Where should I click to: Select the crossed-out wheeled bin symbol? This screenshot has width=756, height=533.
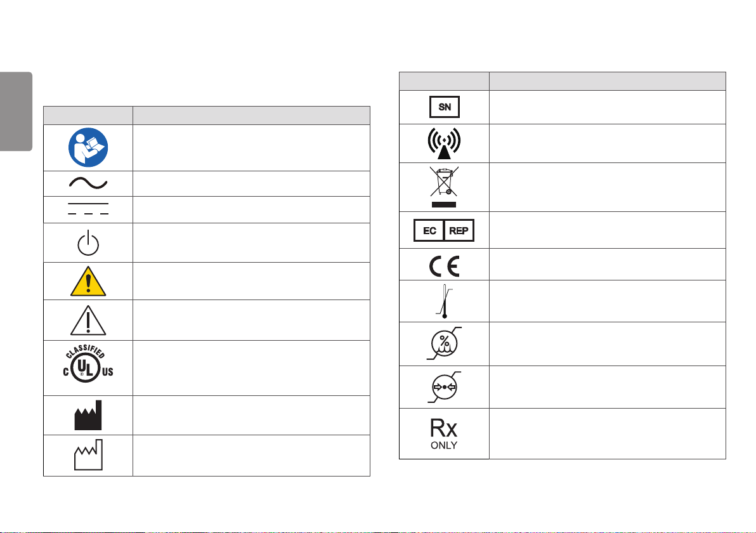(444, 187)
